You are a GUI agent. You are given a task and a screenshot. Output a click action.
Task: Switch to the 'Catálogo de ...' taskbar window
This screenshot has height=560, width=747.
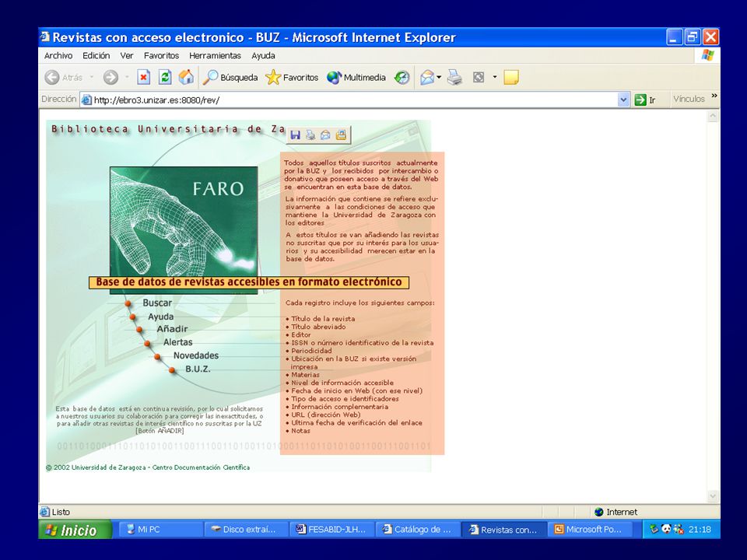(x=418, y=530)
